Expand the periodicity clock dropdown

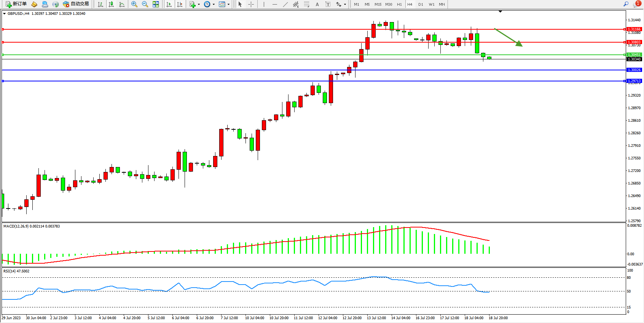click(x=214, y=5)
